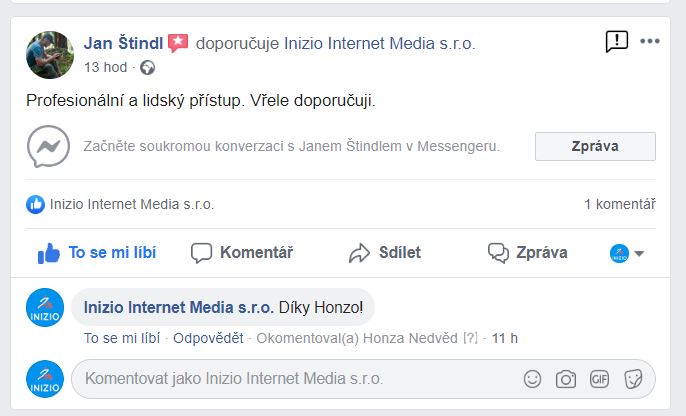
Task: Open the three-dot post options menu
Action: (650, 41)
